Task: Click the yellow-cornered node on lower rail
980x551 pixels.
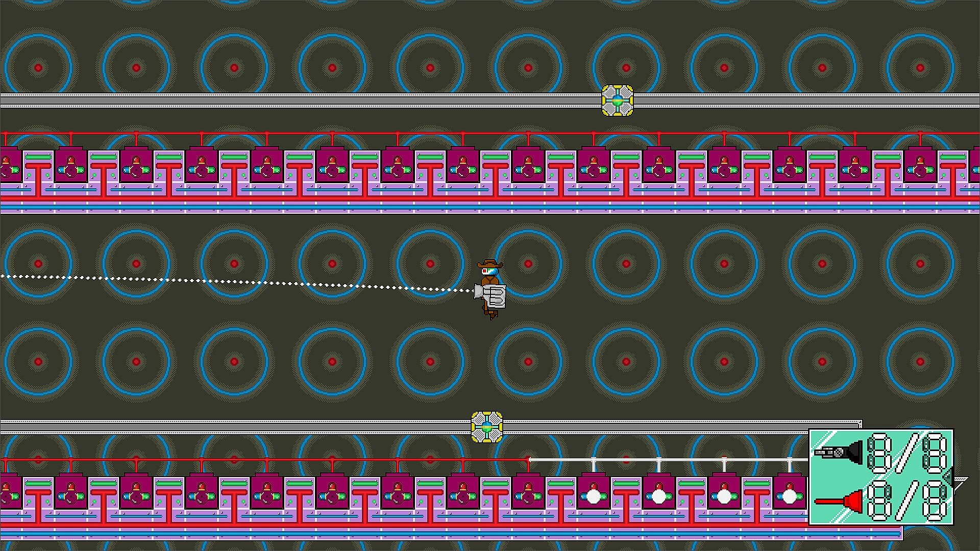Action: [487, 427]
